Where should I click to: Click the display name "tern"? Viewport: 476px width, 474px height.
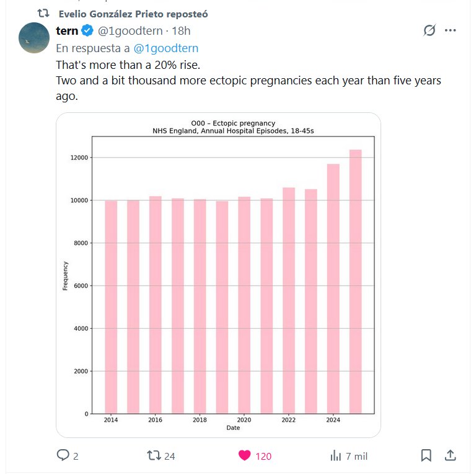pos(67,31)
